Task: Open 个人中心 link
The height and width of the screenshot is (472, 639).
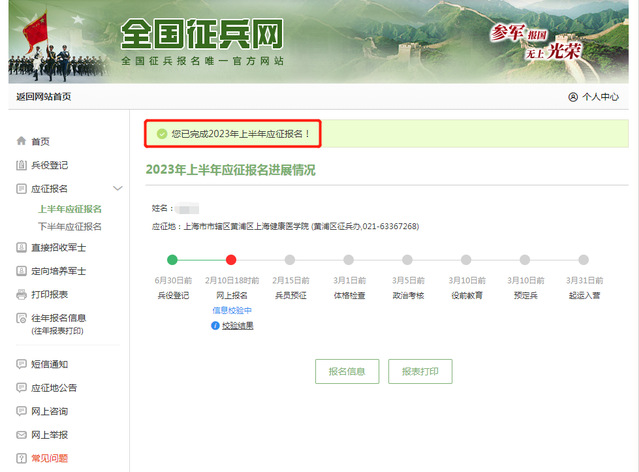Action: pyautogui.click(x=600, y=97)
